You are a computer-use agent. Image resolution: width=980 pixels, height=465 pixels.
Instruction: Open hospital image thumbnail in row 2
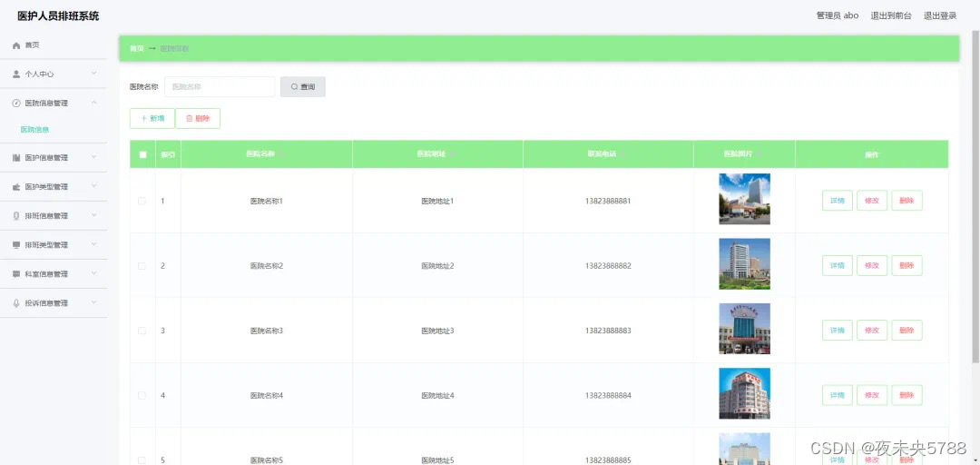pyautogui.click(x=744, y=263)
